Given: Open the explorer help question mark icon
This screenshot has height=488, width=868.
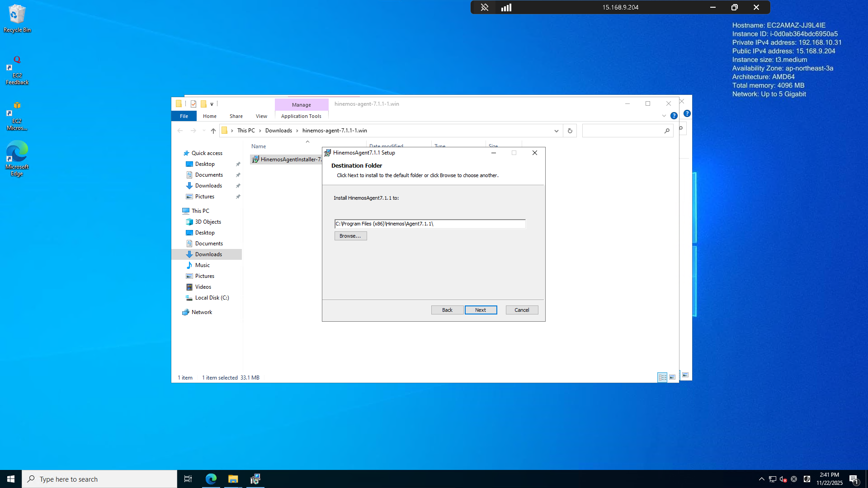Looking at the screenshot, I should click(674, 116).
